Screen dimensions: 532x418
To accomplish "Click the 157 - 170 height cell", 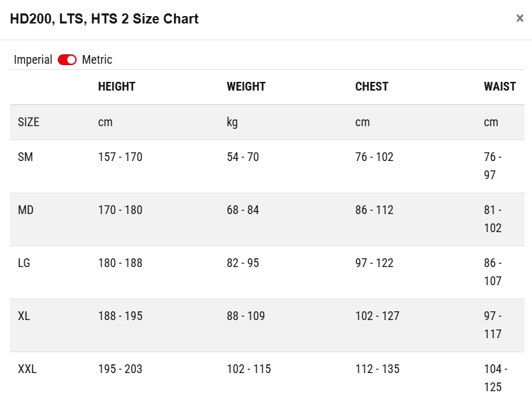I will [120, 157].
